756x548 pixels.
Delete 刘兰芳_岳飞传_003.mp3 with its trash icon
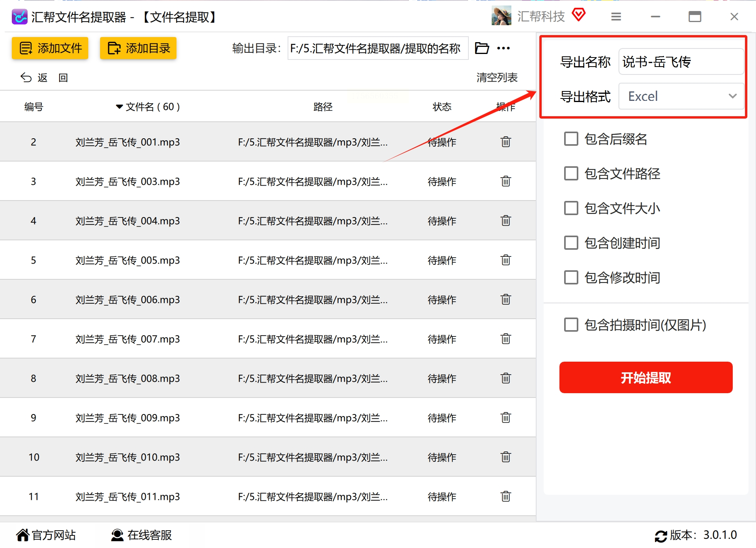[506, 181]
